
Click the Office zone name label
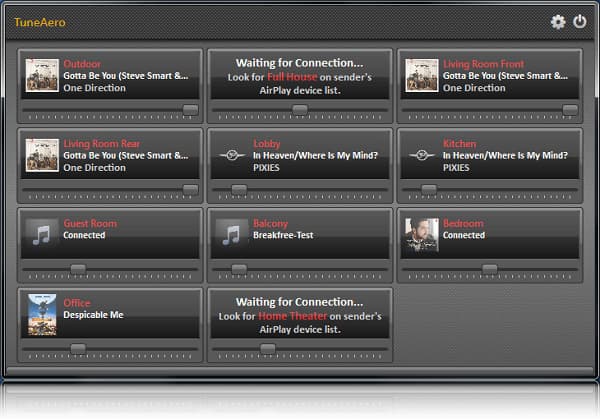(77, 303)
